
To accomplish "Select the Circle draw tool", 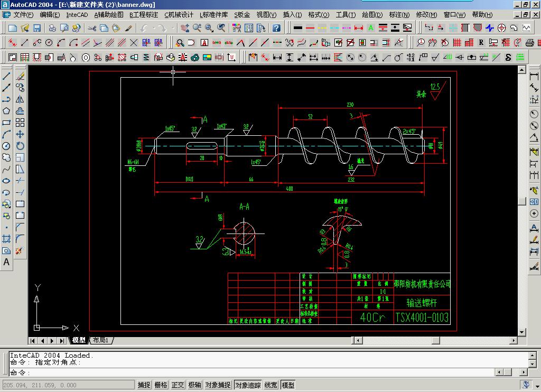I will (6, 146).
